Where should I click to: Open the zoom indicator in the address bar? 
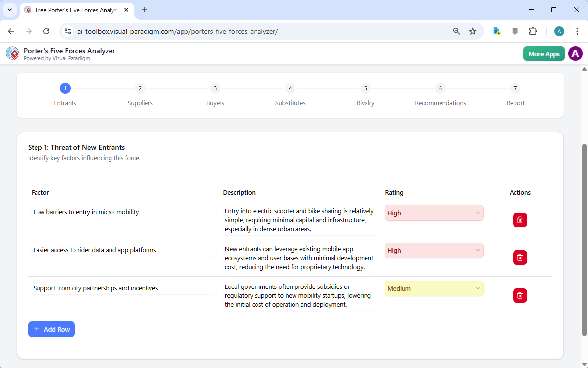pos(456,31)
